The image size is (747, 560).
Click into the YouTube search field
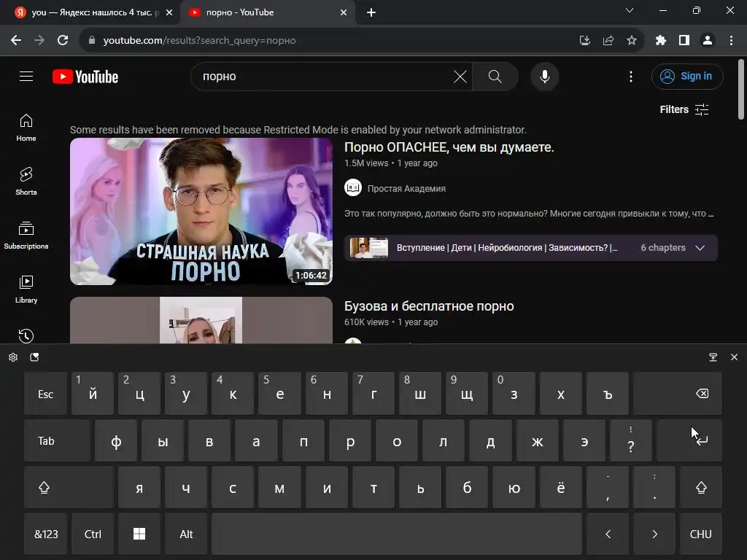[x=324, y=76]
